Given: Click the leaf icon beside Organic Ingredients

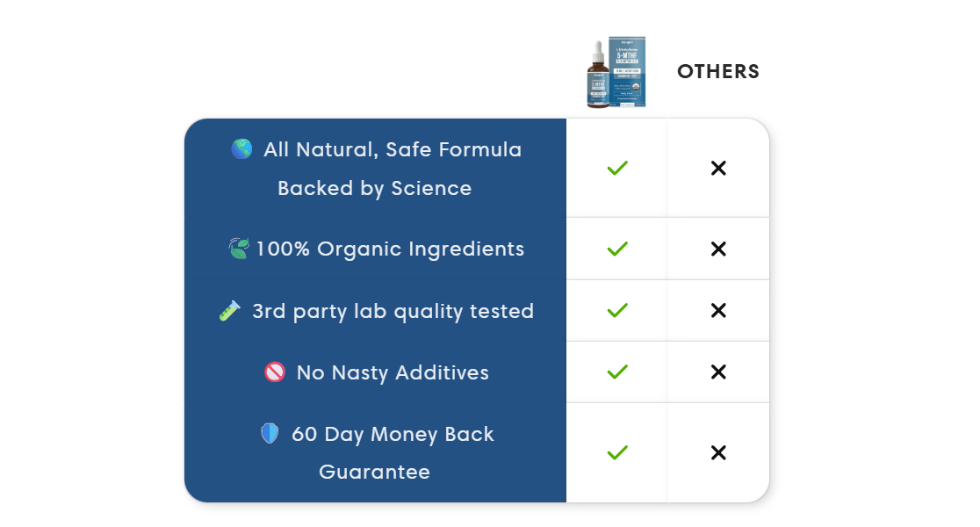Looking at the screenshot, I should pos(238,249).
